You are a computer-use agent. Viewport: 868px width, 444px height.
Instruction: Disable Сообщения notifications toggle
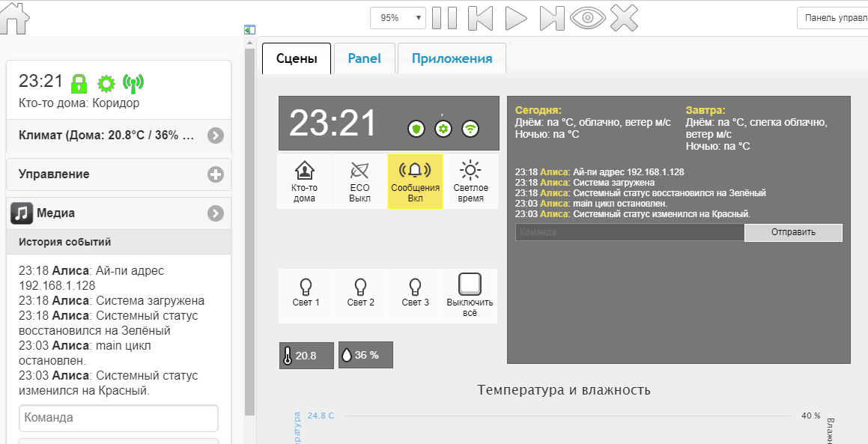[415, 181]
